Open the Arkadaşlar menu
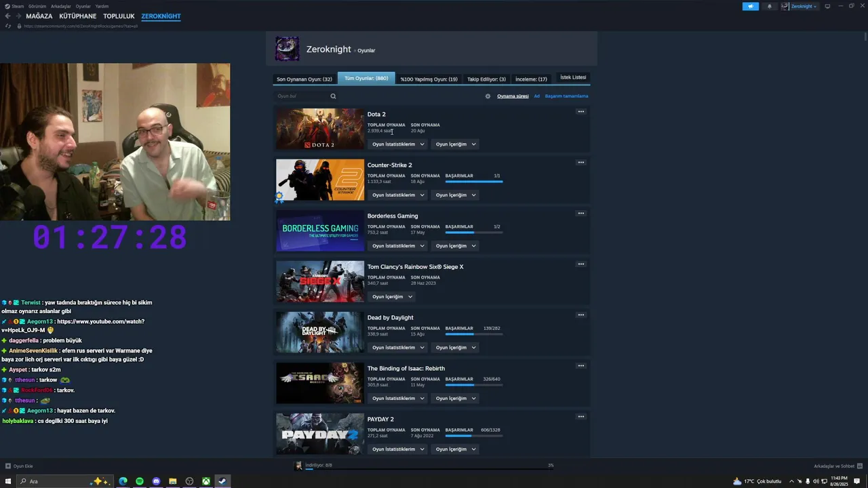The width and height of the screenshot is (868, 488). click(x=61, y=6)
